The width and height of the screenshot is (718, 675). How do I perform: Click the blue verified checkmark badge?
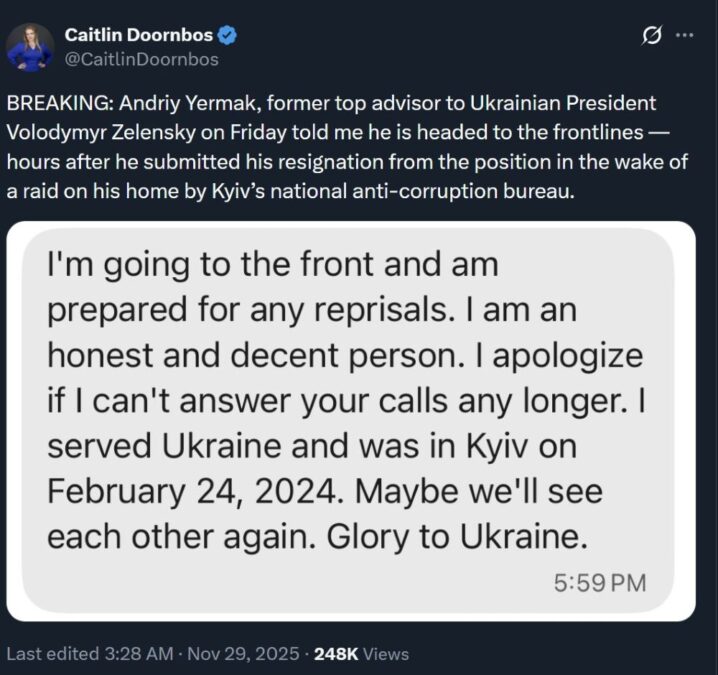click(228, 35)
